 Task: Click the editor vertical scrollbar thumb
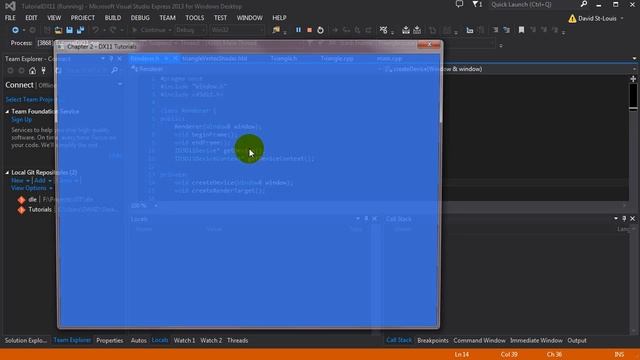(x=633, y=97)
